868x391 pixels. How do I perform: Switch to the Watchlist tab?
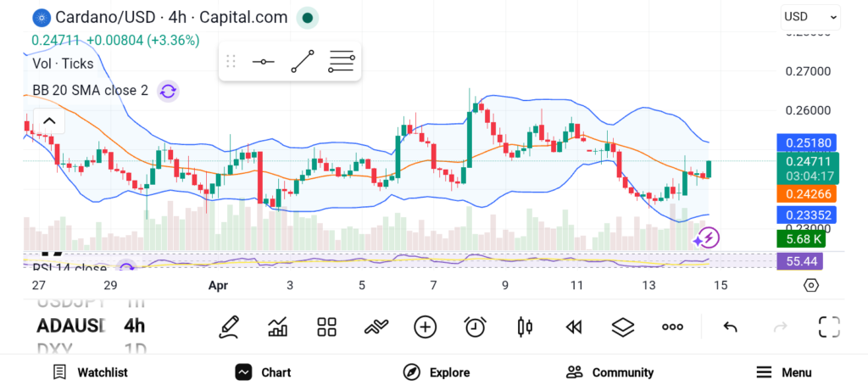tap(90, 372)
